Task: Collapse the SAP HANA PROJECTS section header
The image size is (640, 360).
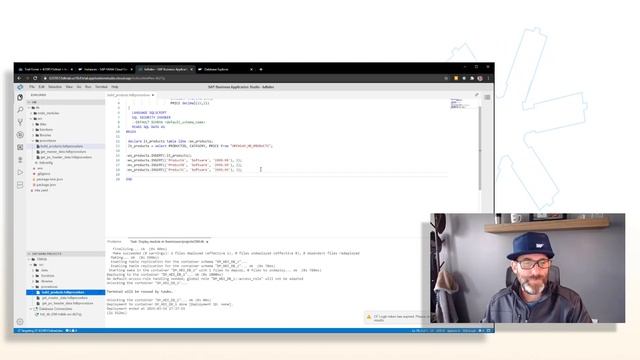Action: pyautogui.click(x=65, y=254)
